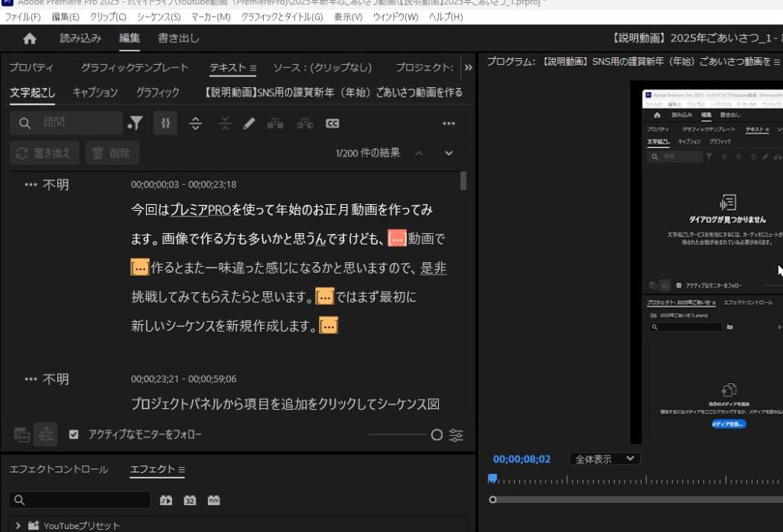Click the magnifier icon in the 語間 search box
This screenshot has width=783, height=532.
24,123
